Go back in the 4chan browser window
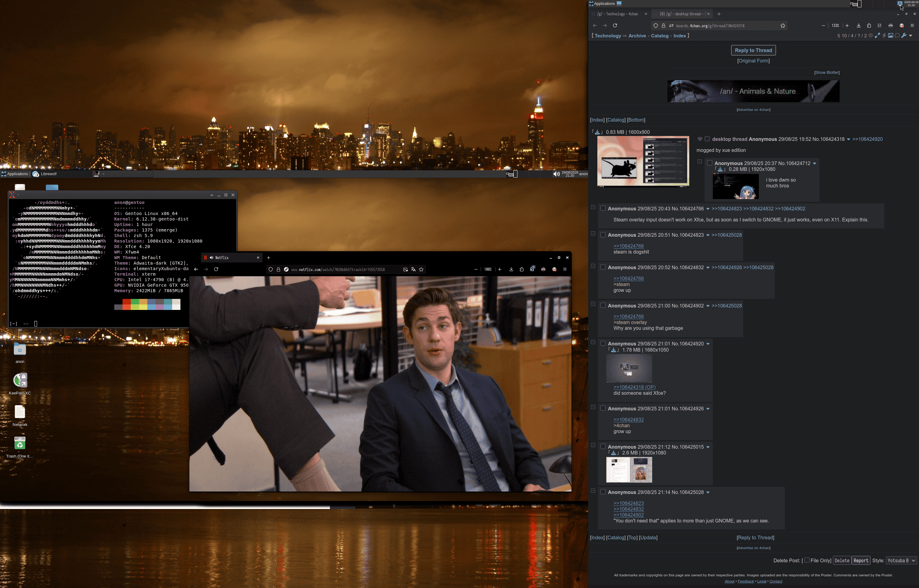919x588 pixels. pos(595,26)
